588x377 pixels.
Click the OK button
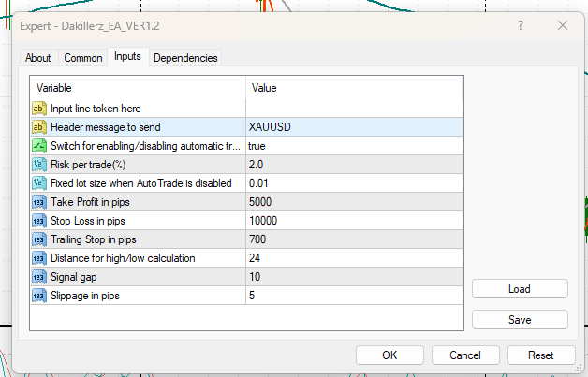(x=390, y=355)
